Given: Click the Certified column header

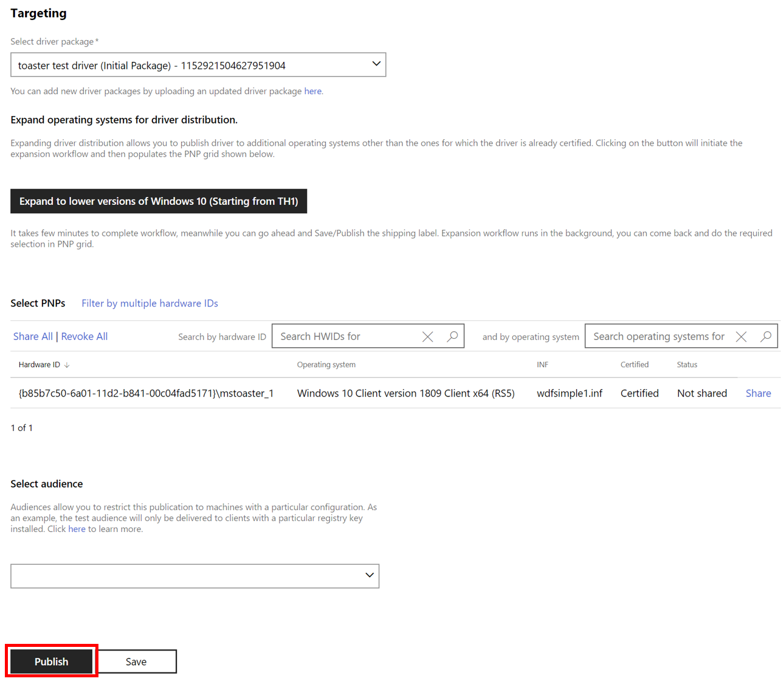Looking at the screenshot, I should [x=634, y=365].
